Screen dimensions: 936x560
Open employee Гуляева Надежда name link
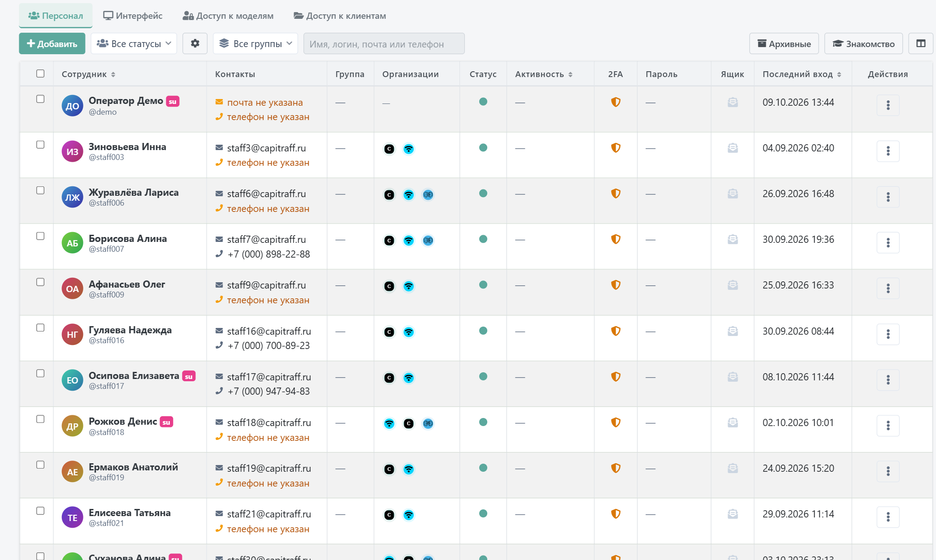130,330
